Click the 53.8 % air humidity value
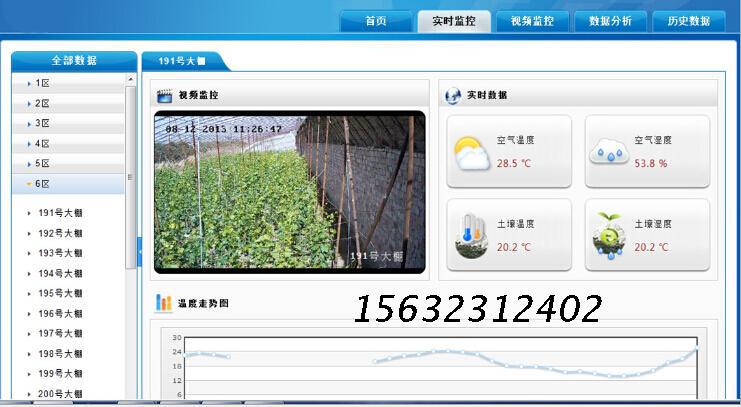Screen dimensions: 741x407 click(x=651, y=164)
